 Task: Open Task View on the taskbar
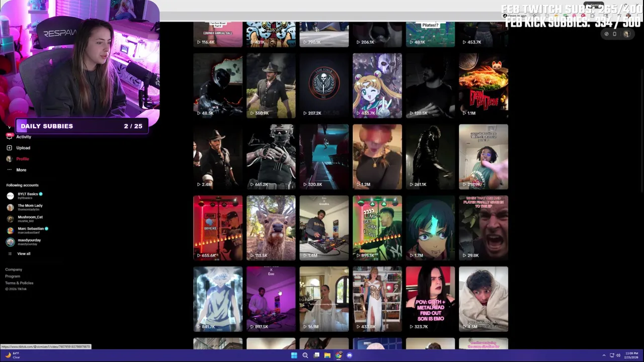coord(316,355)
